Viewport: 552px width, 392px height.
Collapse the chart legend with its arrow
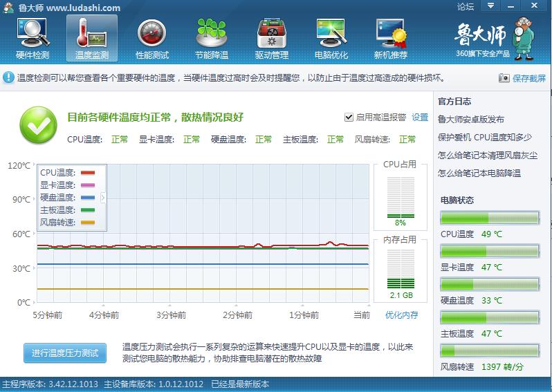pyautogui.click(x=103, y=198)
